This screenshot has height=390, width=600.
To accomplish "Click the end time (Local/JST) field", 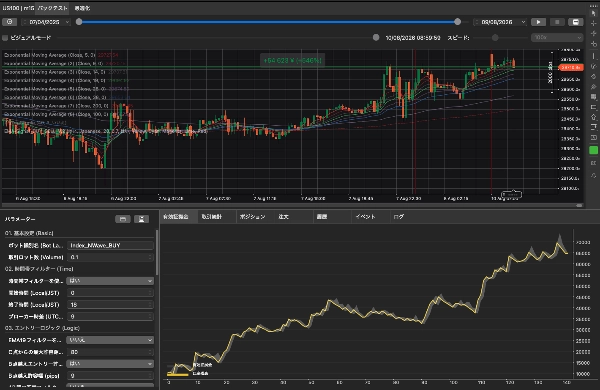I will tap(110, 305).
